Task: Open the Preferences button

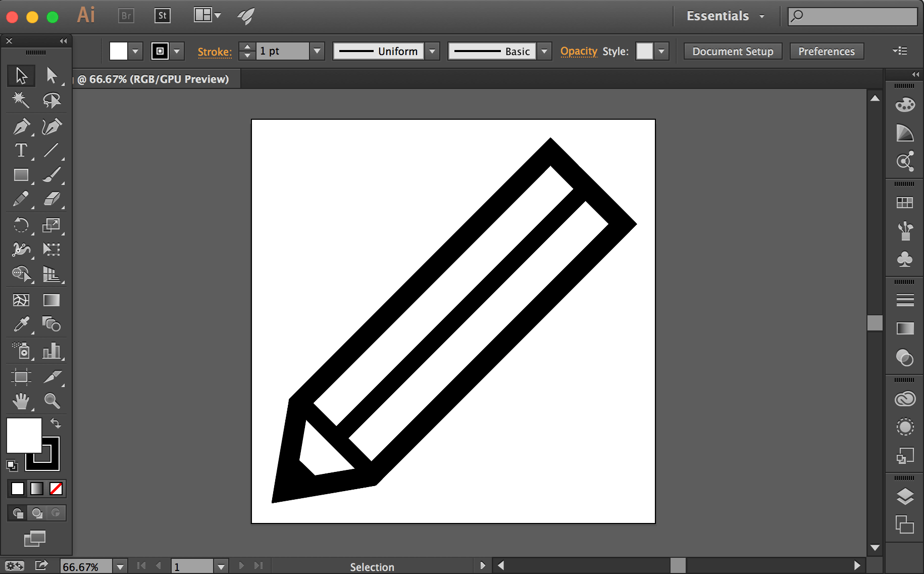Action: click(x=827, y=51)
